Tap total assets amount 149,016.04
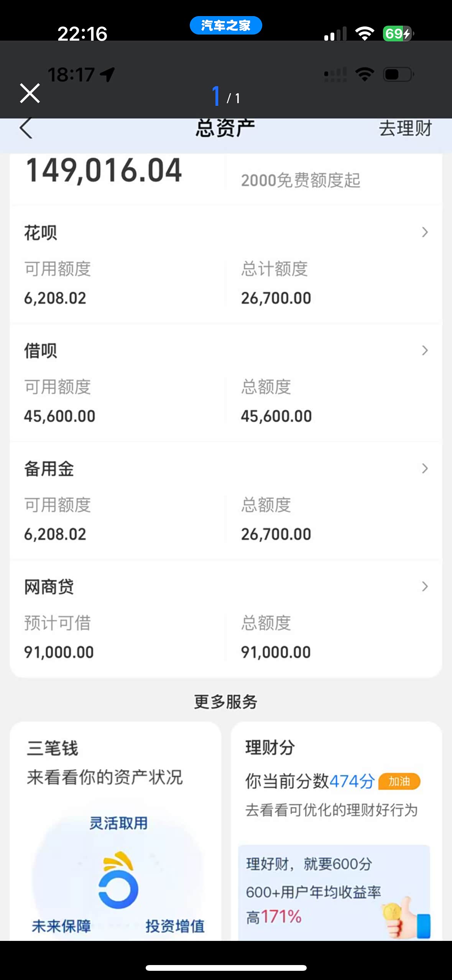Image resolution: width=452 pixels, height=980 pixels. 104,171
